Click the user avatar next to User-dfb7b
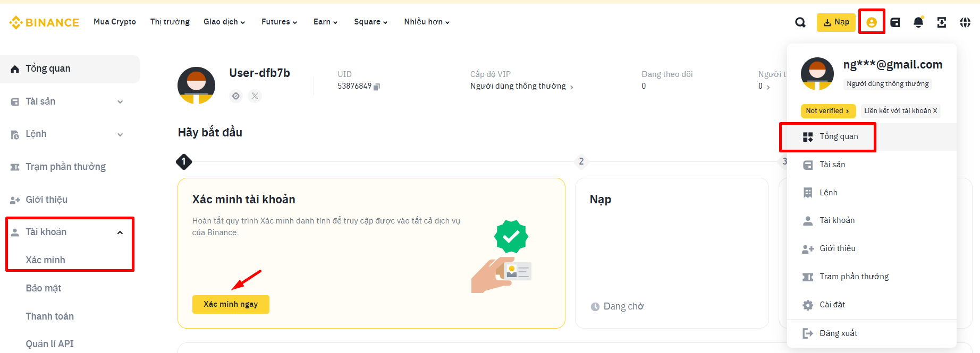Viewport: 980px width, 353px height. click(196, 85)
